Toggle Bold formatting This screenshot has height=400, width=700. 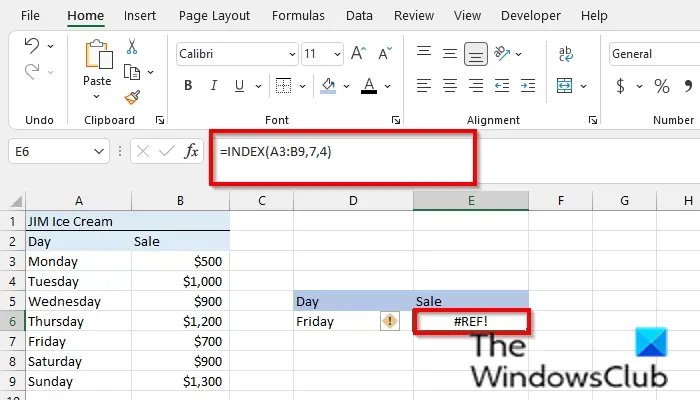pyautogui.click(x=188, y=85)
